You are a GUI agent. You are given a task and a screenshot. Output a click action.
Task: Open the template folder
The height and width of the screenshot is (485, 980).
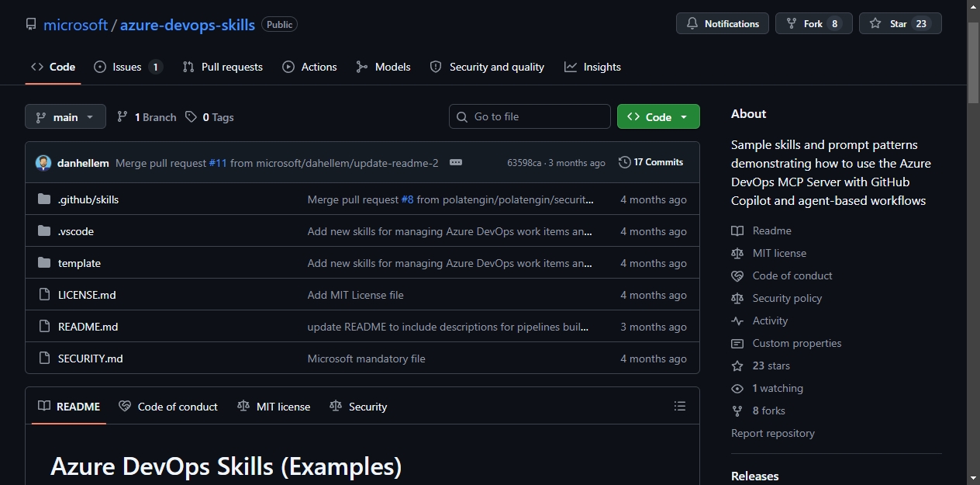point(79,263)
